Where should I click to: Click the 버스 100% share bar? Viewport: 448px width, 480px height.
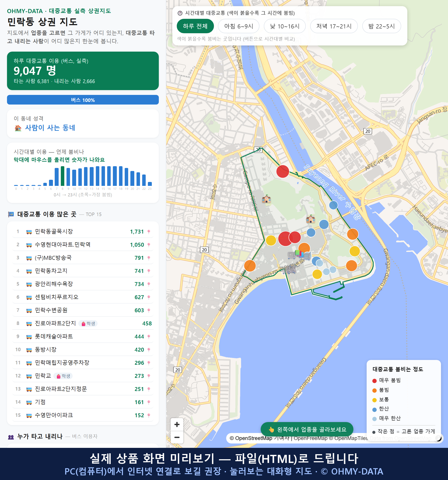83,100
